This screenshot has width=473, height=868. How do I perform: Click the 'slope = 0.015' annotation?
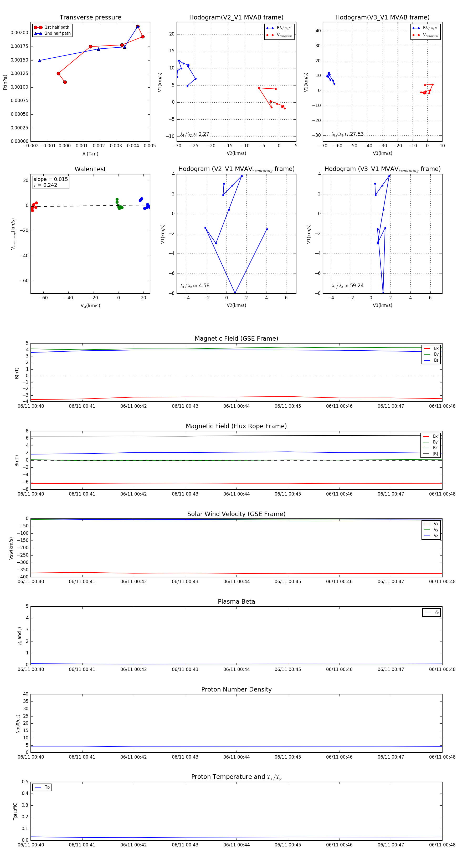[51, 179]
